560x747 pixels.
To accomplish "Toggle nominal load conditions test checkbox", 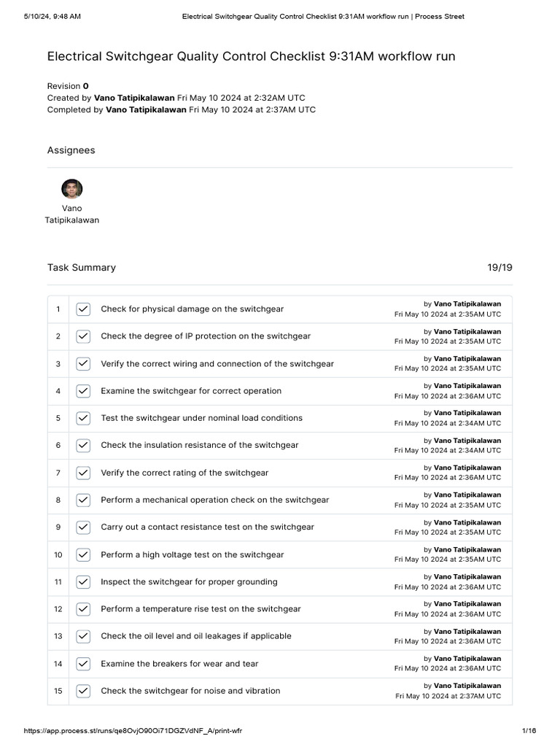I will pos(83,418).
